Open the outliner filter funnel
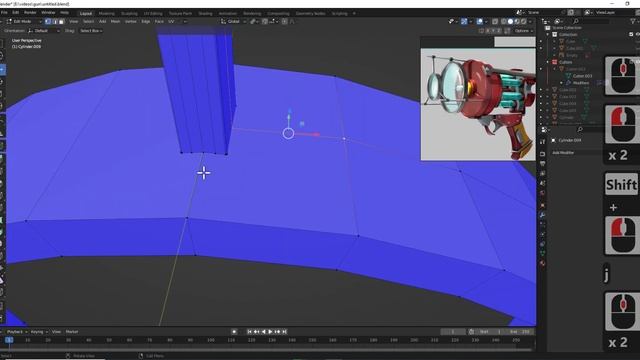640x360 pixels. (x=633, y=21)
